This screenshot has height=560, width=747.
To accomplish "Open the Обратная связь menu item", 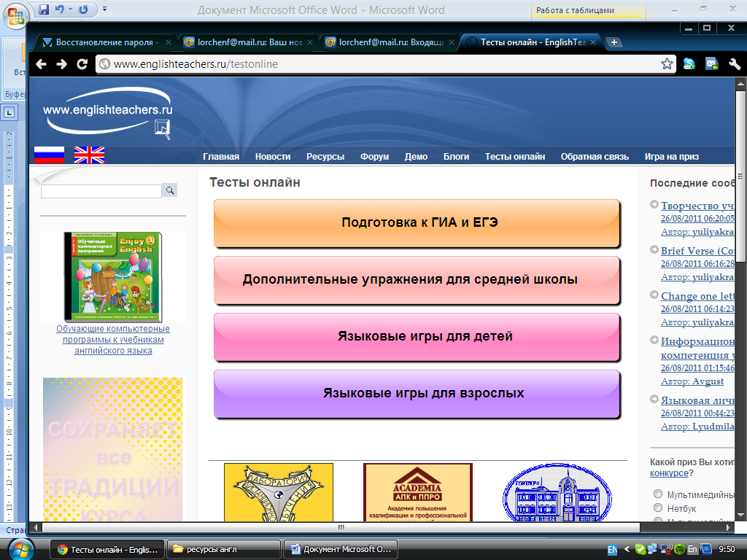I will click(x=595, y=157).
